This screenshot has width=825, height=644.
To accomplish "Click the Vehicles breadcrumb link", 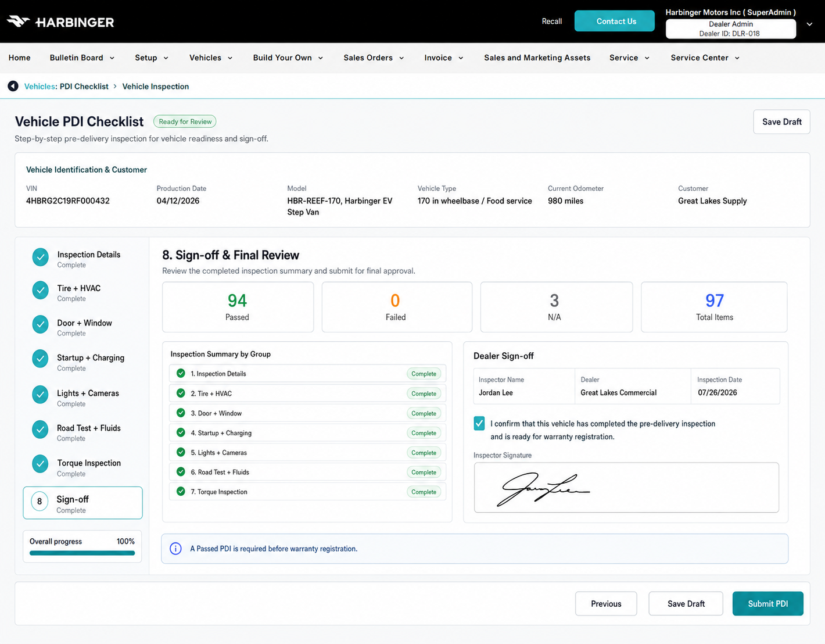I will pos(40,87).
